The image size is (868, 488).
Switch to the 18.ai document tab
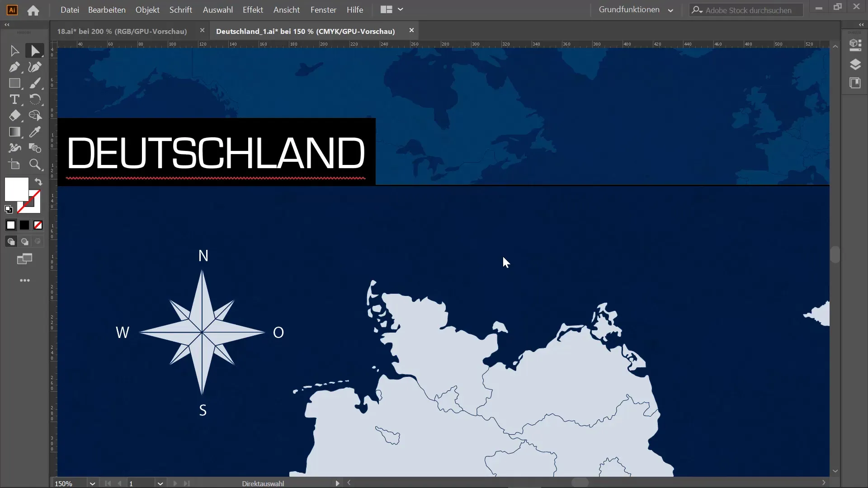(x=122, y=31)
